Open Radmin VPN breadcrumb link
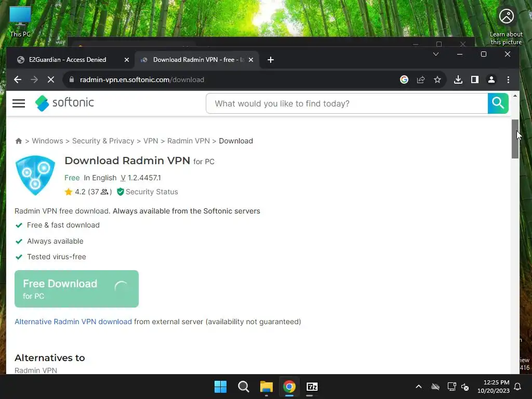Viewport: 532px width, 399px height. click(x=188, y=141)
